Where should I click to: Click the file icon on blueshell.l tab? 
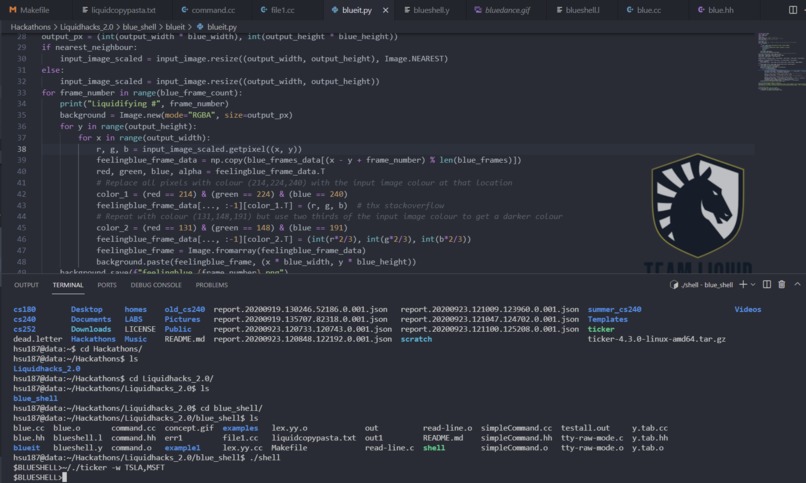pos(559,10)
